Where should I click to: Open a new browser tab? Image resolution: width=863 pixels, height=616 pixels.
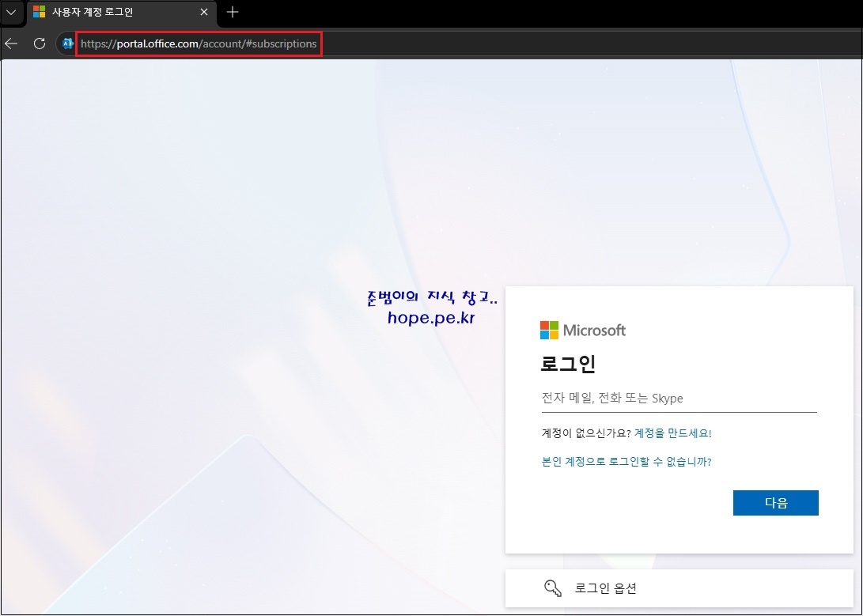pyautogui.click(x=233, y=12)
